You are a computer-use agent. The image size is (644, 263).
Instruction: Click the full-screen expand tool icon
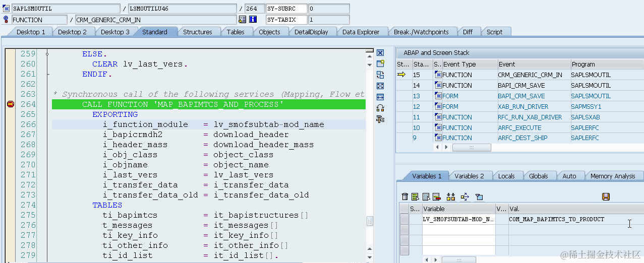[380, 86]
